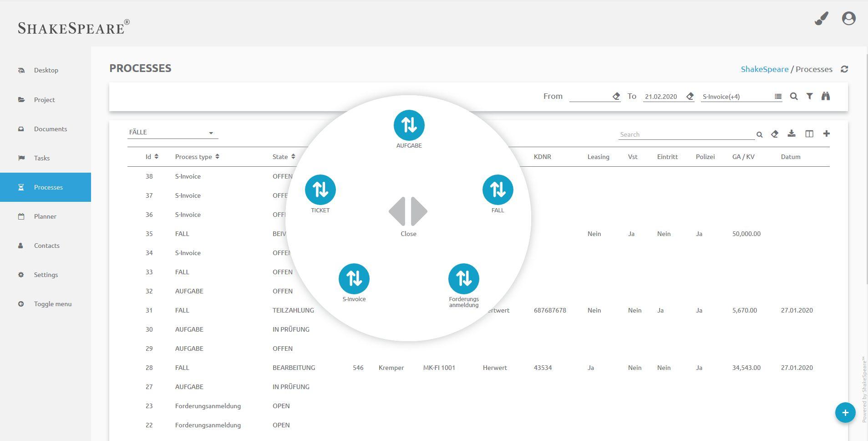Click the GA / KV column header
Image resolution: width=868 pixels, height=441 pixels.
(x=743, y=157)
